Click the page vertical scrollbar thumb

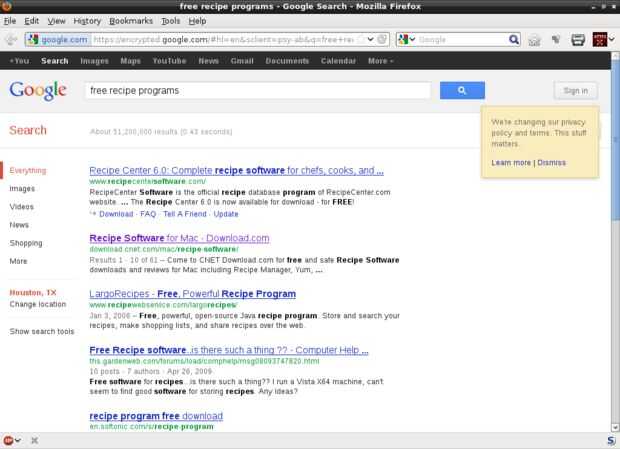click(615, 140)
